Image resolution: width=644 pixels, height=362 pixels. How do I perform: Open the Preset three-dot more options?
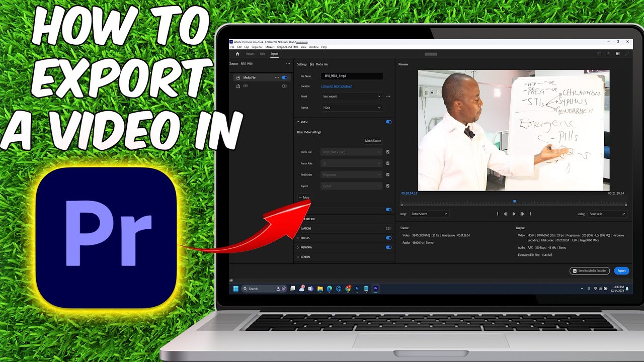(x=388, y=96)
